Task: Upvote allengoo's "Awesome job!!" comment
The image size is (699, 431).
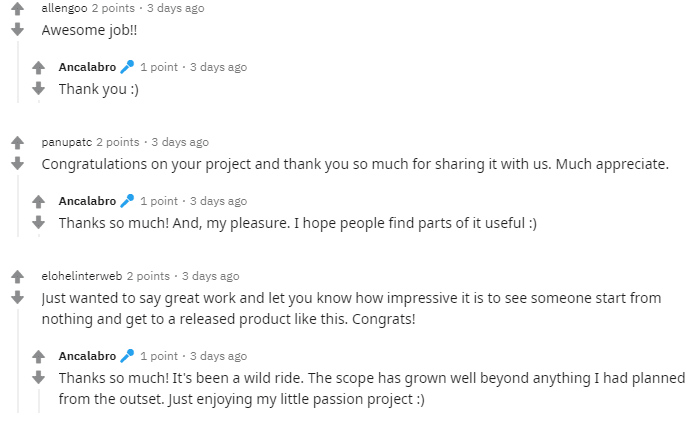Action: [17, 10]
